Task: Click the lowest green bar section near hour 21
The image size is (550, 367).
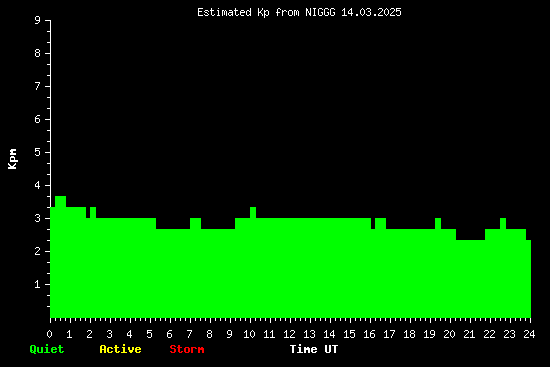Action: 470,279
